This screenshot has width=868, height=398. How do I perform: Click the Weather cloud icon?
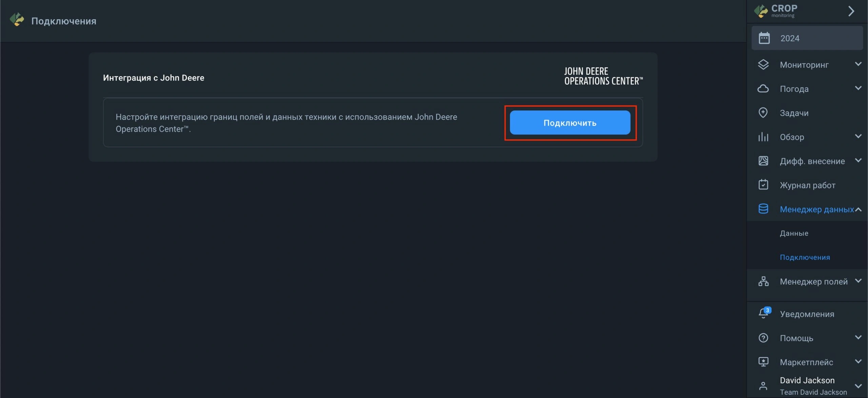tap(763, 89)
